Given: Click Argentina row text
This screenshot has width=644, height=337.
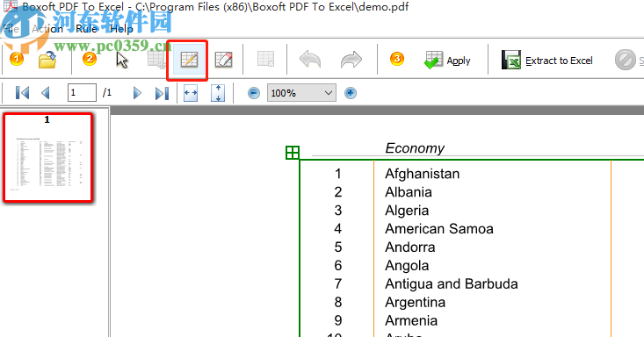Looking at the screenshot, I should [415, 303].
